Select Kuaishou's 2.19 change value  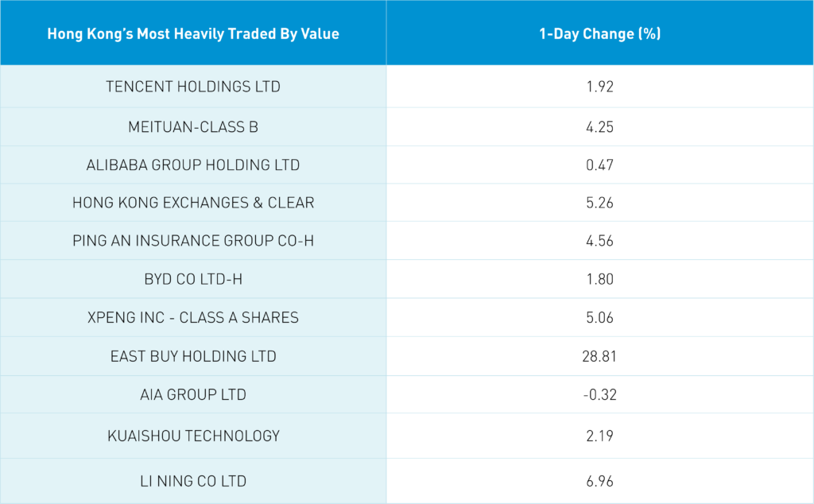tap(599, 436)
